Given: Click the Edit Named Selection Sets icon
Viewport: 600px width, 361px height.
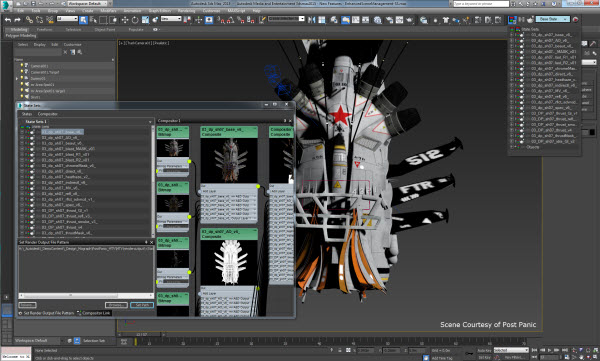Looking at the screenshot, I should click(x=262, y=20).
